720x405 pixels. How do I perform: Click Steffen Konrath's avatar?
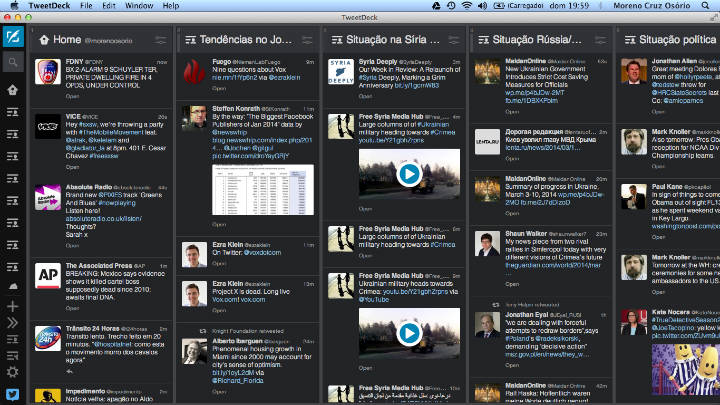[x=194, y=118]
